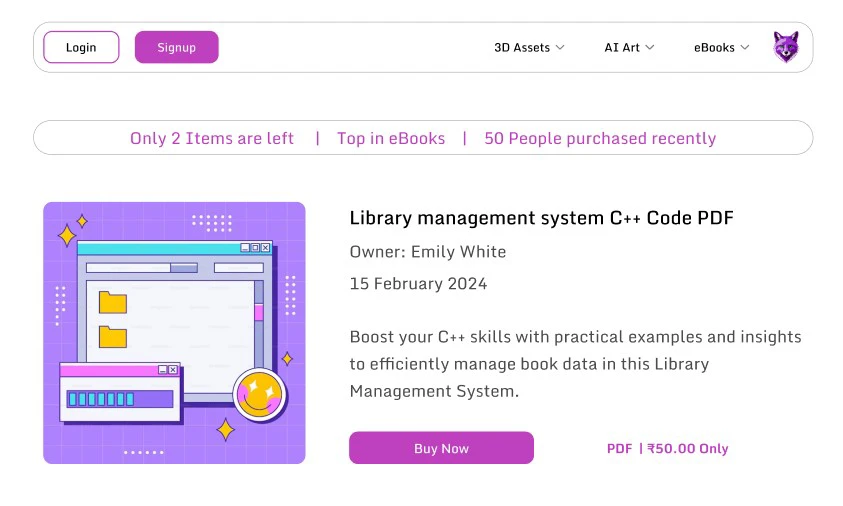Screen dimensions: 843x506
Task: Click the PDF ₹50.00 Only price label
Action: 667,448
